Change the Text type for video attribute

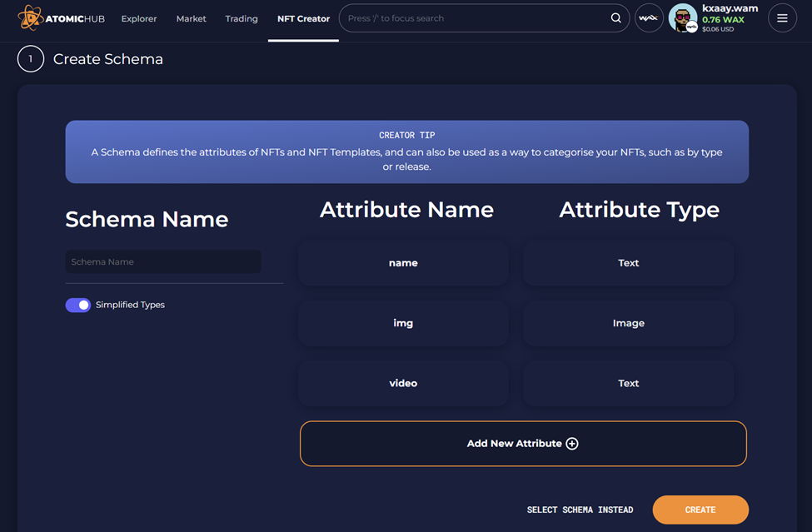click(628, 383)
